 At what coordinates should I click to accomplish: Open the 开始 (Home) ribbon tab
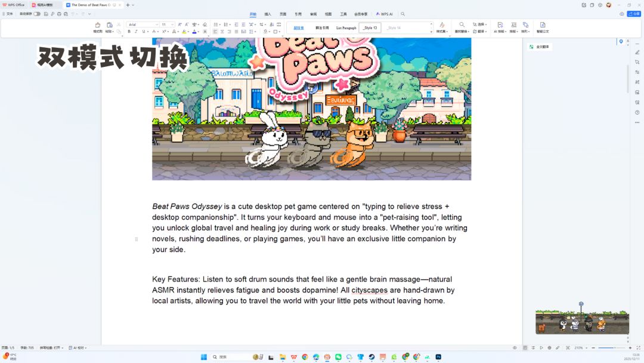point(253,14)
